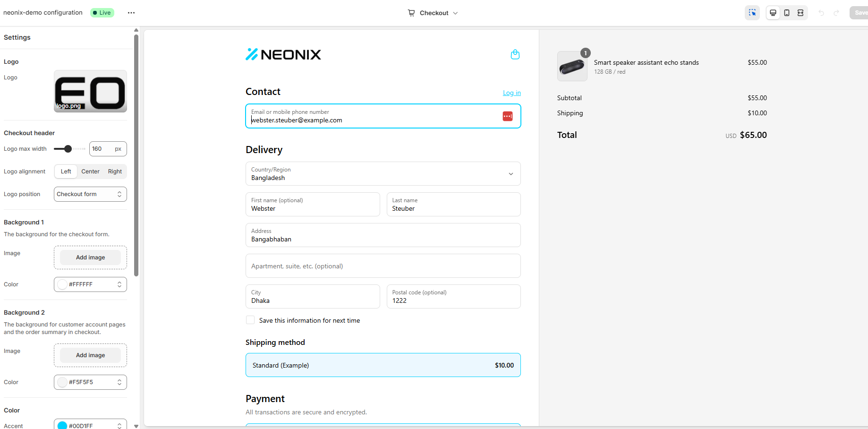
Task: Open the Logo position Checkout form select
Action: coord(90,194)
